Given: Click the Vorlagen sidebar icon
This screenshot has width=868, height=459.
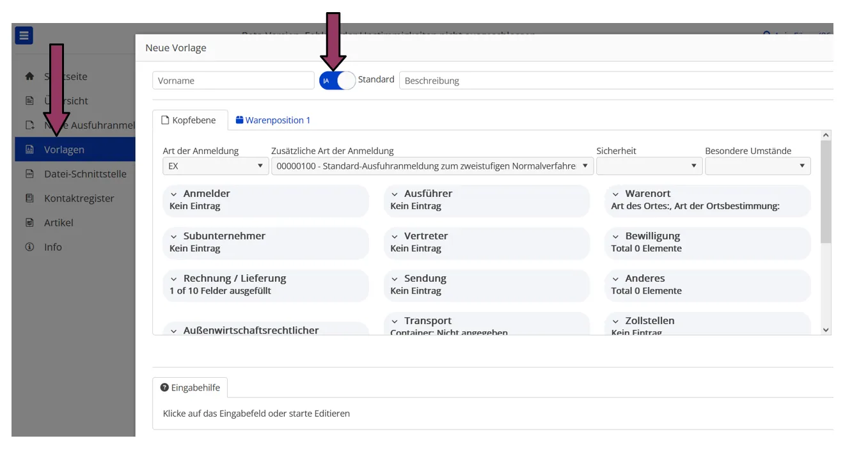Looking at the screenshot, I should (29, 150).
